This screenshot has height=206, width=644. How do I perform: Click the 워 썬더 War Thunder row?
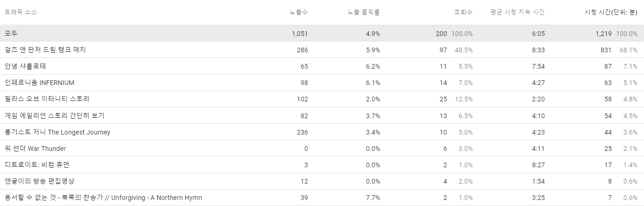(35, 149)
